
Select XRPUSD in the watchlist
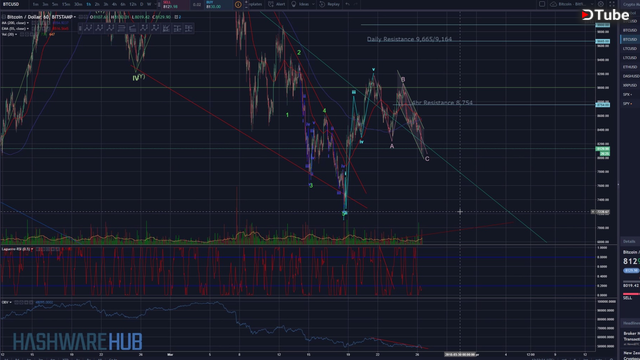click(630, 85)
